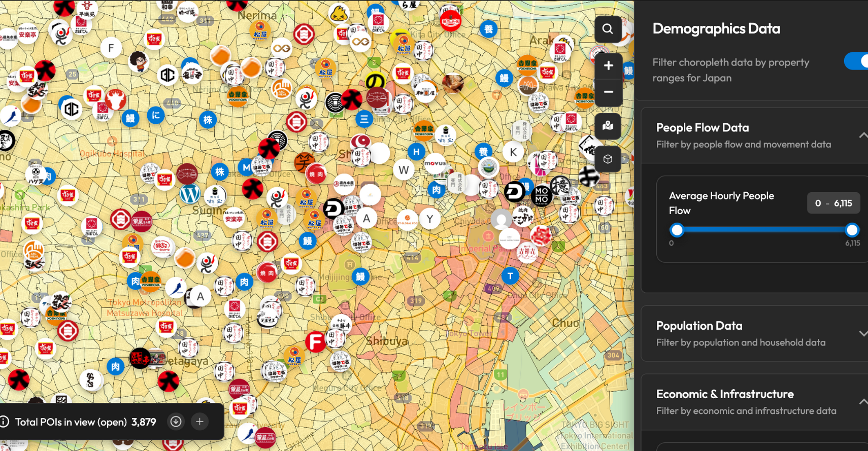Image resolution: width=868 pixels, height=451 pixels.
Task: Zoom out the map with minus button
Action: click(x=608, y=92)
